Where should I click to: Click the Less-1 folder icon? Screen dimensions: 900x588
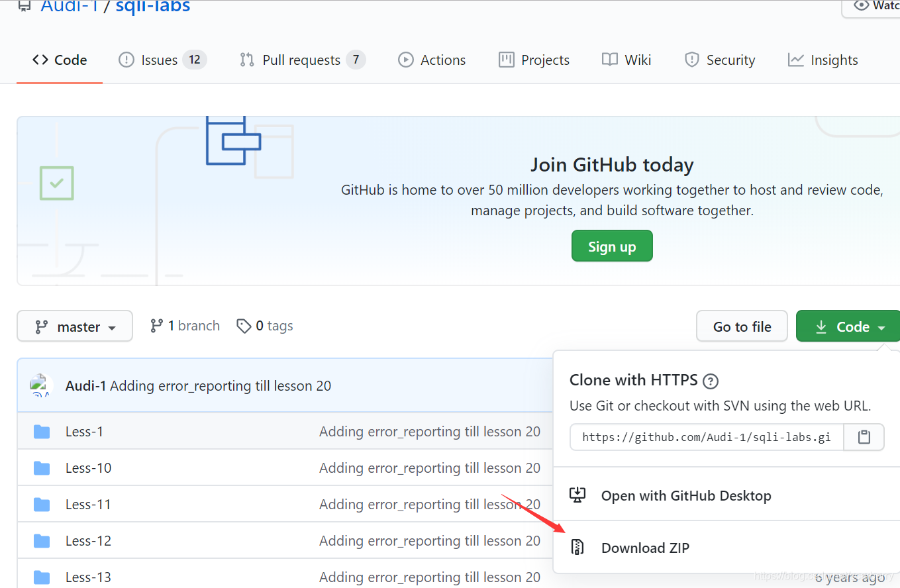pos(42,432)
